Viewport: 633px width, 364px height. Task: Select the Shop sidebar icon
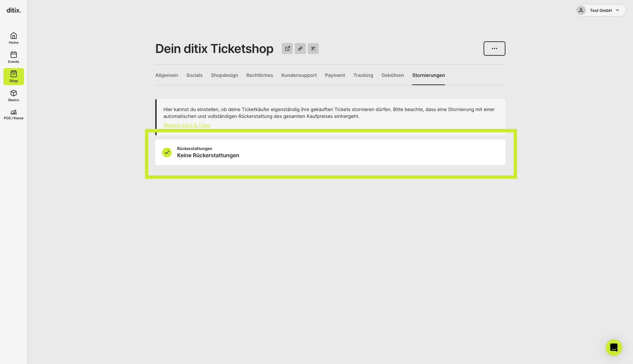click(x=14, y=77)
